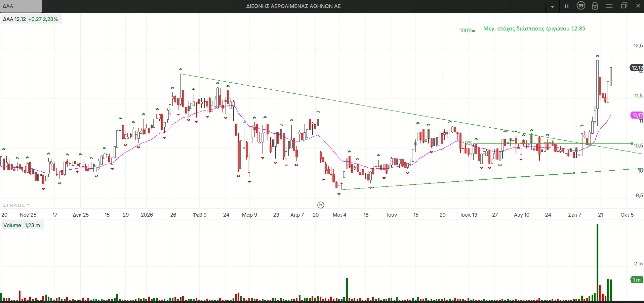Select the H timeframe button
Screen dimensions: 644x303
[567, 6]
